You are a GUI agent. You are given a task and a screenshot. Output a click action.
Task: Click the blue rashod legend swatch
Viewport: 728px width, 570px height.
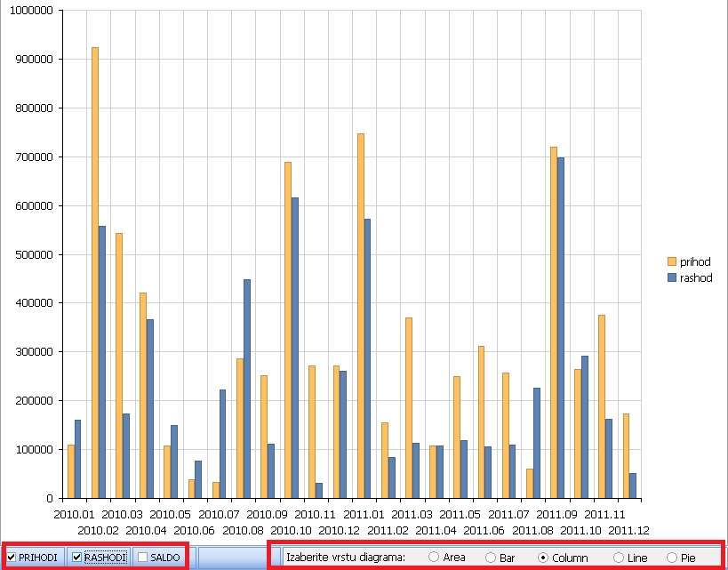[x=672, y=277]
